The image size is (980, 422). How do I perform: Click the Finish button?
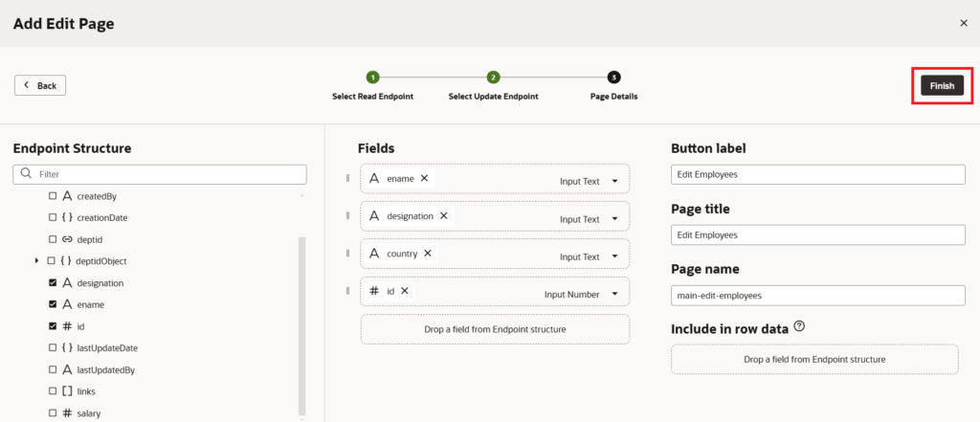coord(942,86)
